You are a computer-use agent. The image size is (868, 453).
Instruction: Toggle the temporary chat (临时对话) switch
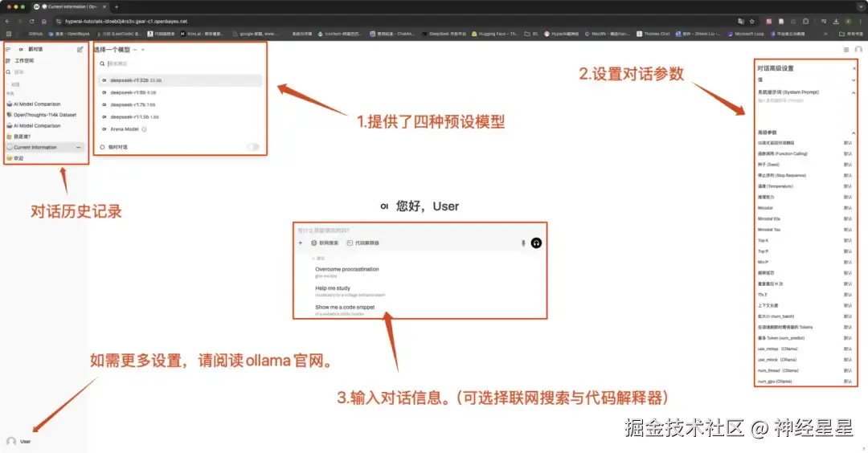pyautogui.click(x=253, y=147)
